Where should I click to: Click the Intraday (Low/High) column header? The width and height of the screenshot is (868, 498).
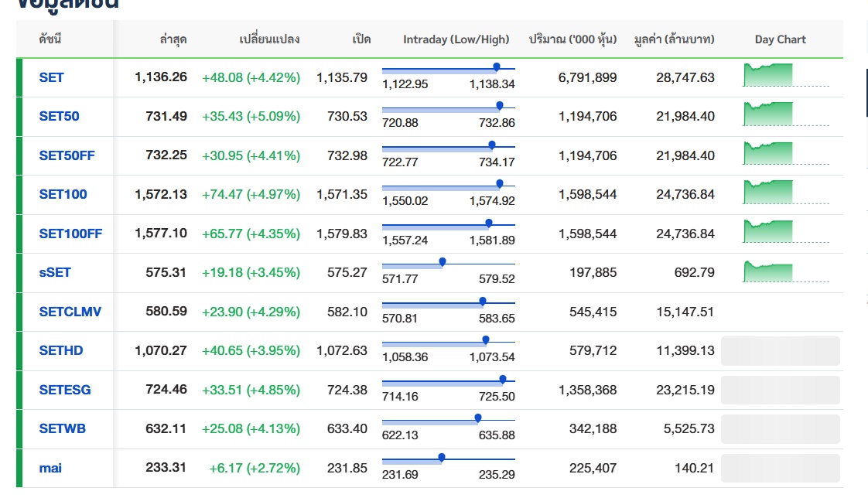456,39
